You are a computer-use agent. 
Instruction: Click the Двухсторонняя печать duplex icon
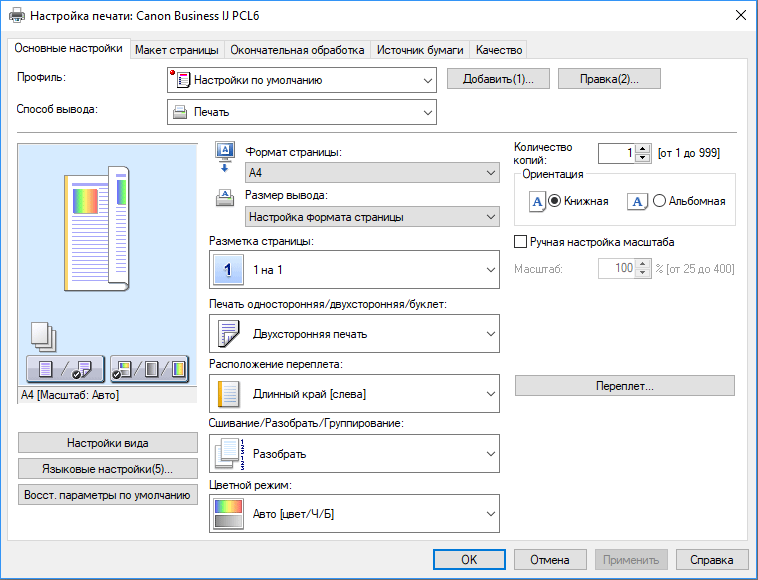pos(228,334)
